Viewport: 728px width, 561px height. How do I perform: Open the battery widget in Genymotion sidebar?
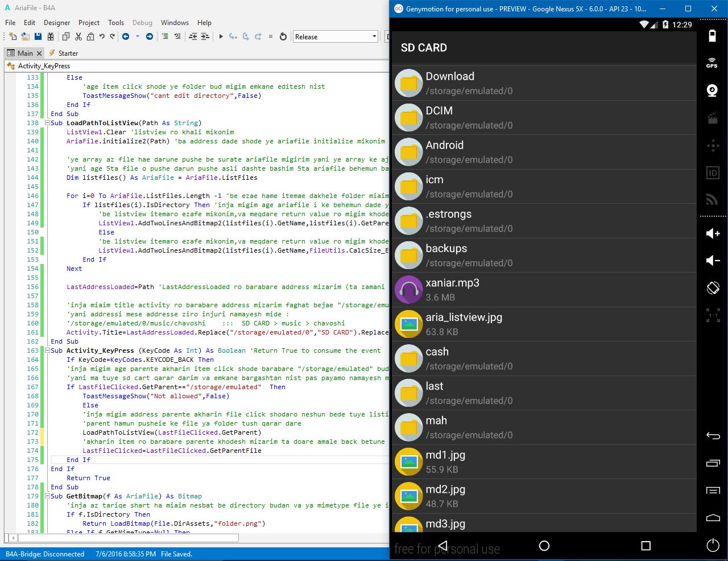[x=713, y=35]
